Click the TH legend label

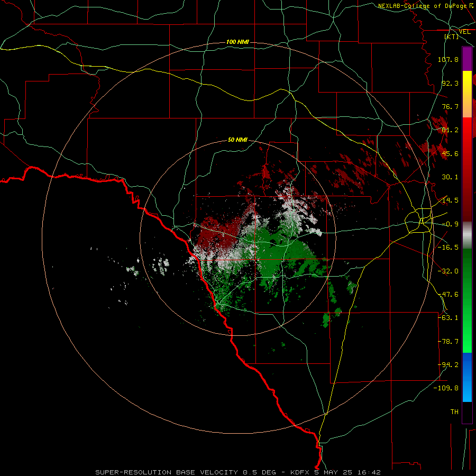click(x=454, y=412)
